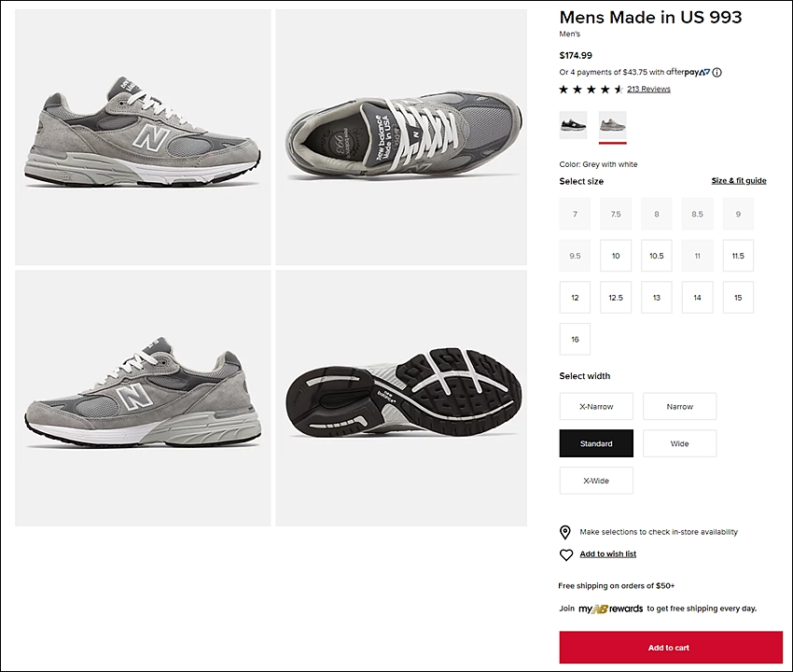This screenshot has width=793, height=672.
Task: Click the red Add to cart button
Action: (671, 647)
